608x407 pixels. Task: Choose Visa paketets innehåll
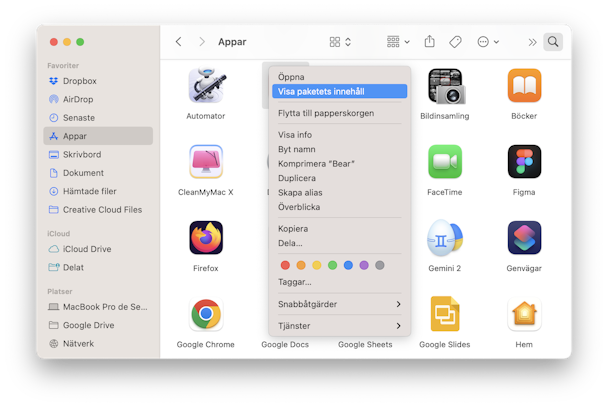(339, 91)
